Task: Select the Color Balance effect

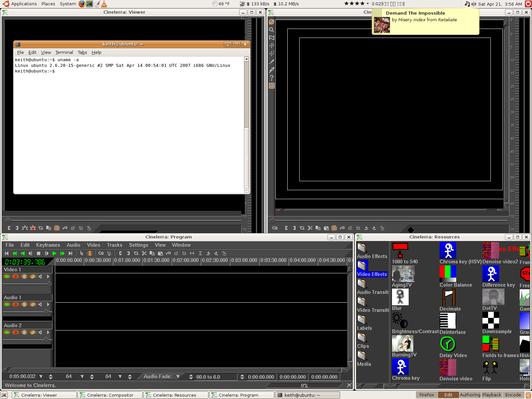Action: tap(456, 277)
